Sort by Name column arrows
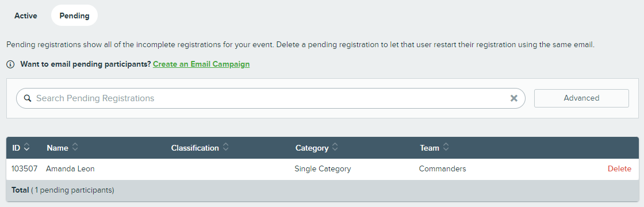Viewport: 644px width, 207px height. pos(75,147)
